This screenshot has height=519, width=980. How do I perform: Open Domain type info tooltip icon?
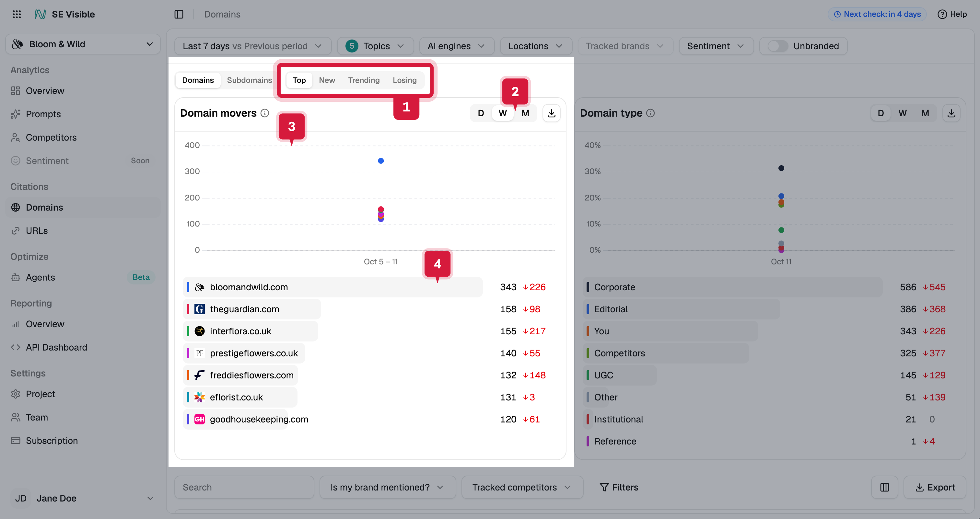pos(650,113)
